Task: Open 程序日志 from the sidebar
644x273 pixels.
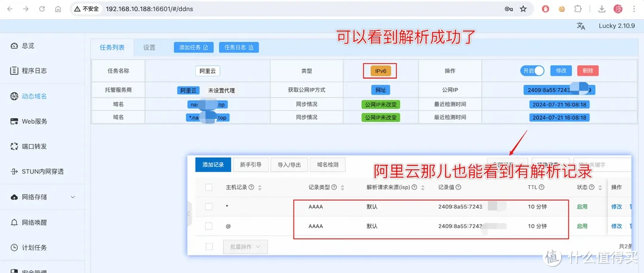Action: pos(33,71)
